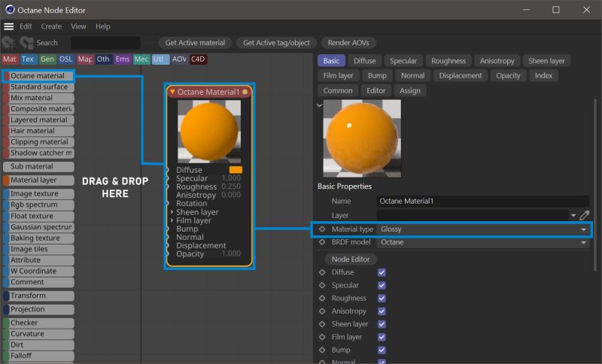
Task: Click the second gear icon beside Search
Action: 26,43
